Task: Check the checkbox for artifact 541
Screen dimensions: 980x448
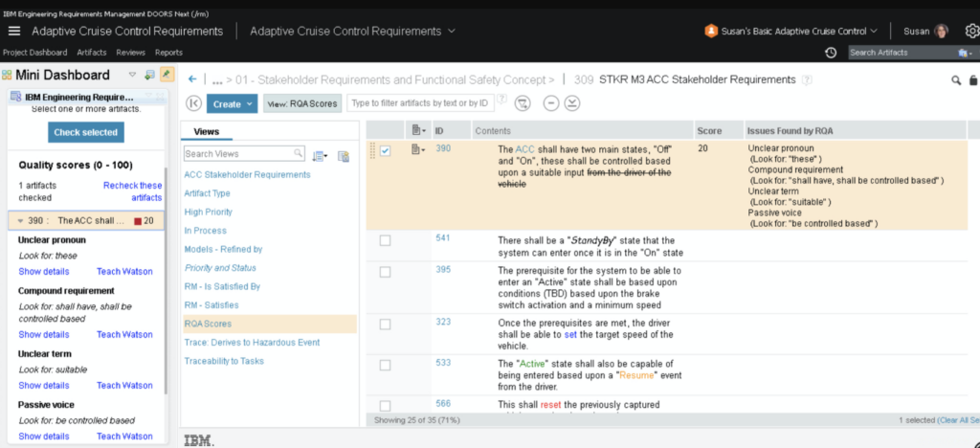Action: [385, 240]
